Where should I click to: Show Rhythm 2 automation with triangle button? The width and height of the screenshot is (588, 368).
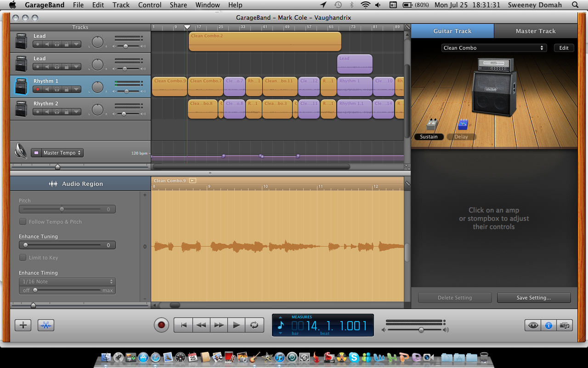click(x=76, y=112)
